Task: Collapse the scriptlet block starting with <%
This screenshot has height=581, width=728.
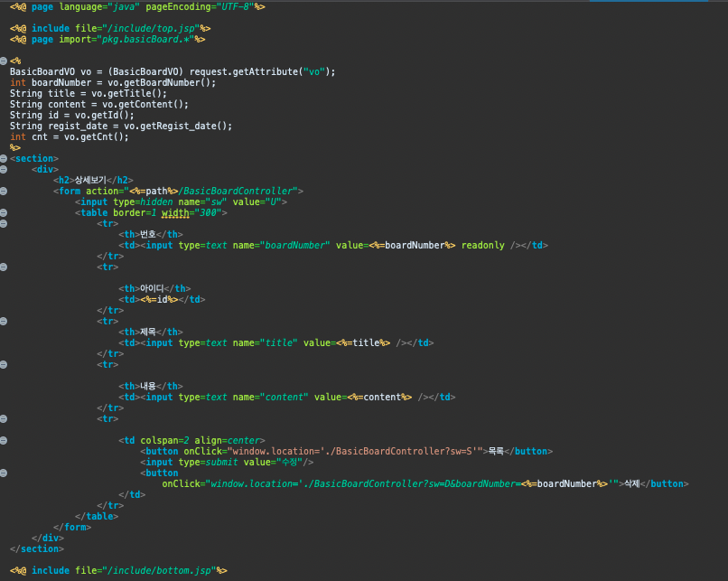Action: (x=4, y=61)
